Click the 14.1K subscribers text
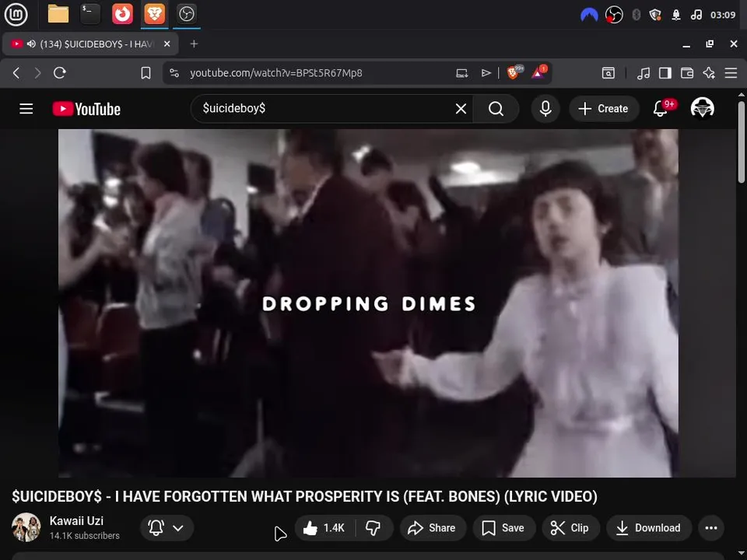The height and width of the screenshot is (560, 747). pyautogui.click(x=84, y=536)
